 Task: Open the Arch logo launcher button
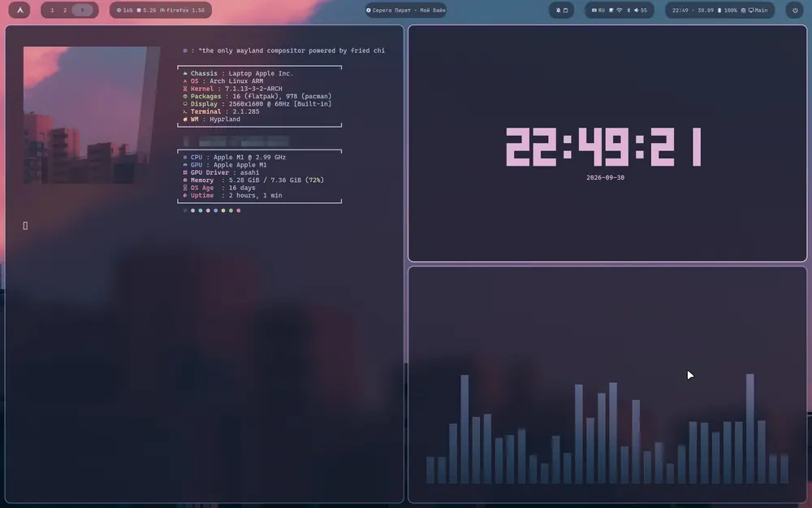click(19, 10)
